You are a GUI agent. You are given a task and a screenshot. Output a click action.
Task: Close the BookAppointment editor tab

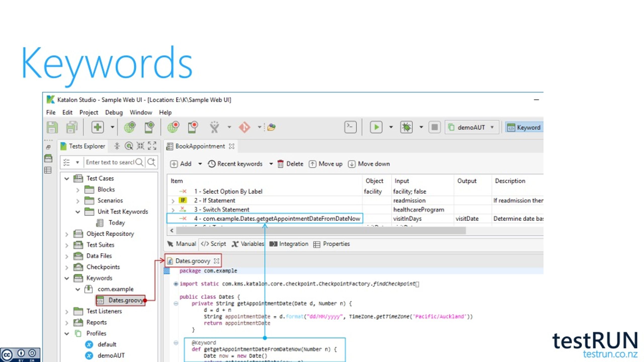pyautogui.click(x=231, y=146)
